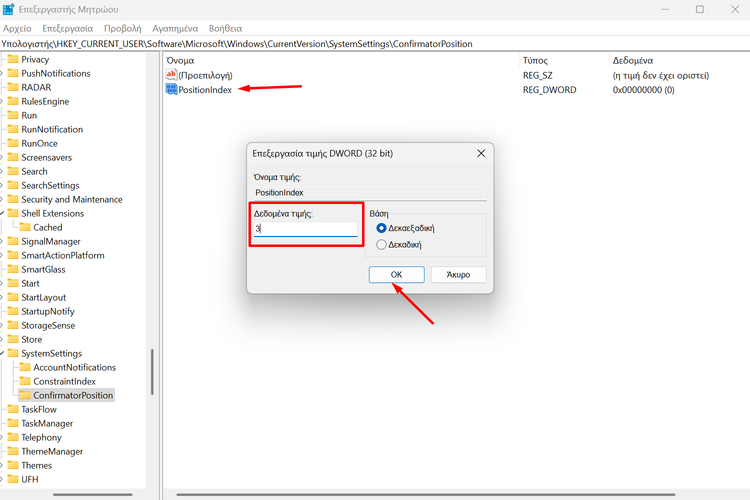Click the ConfirmatorPosition folder icon
Screen dimensions: 750x500
(25, 395)
